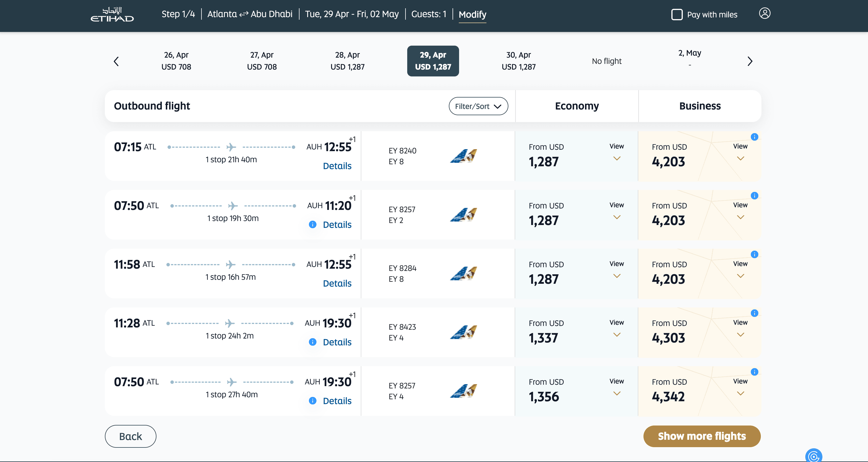This screenshot has width=868, height=462.
Task: Click airline tail logo for EY 8284
Action: tap(464, 273)
